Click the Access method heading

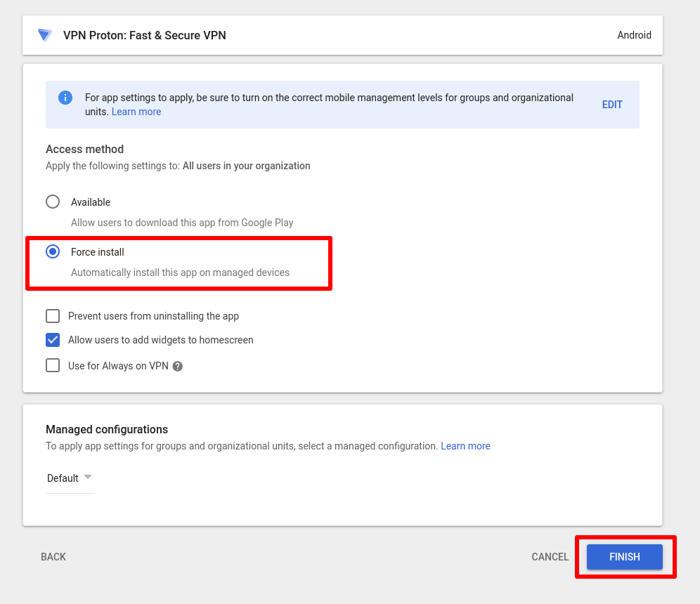tap(85, 149)
